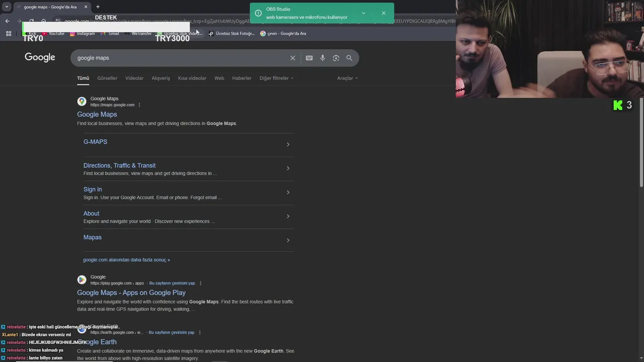Switch to the Kısa videolar tab

click(192, 78)
